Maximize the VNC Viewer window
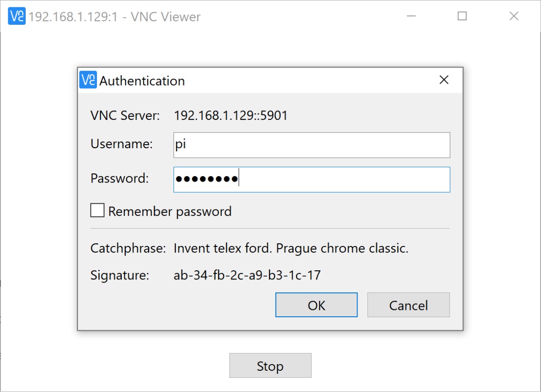This screenshot has height=392, width=541. coord(462,16)
